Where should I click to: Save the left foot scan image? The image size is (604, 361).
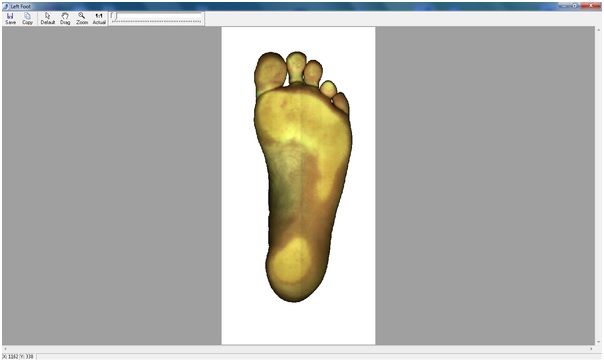(10, 18)
